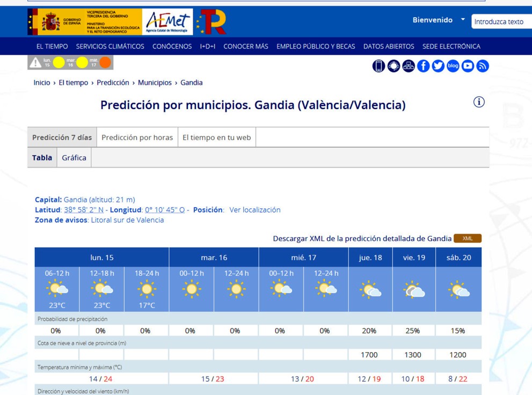
Task: Click the headset support icon
Action: (x=393, y=66)
